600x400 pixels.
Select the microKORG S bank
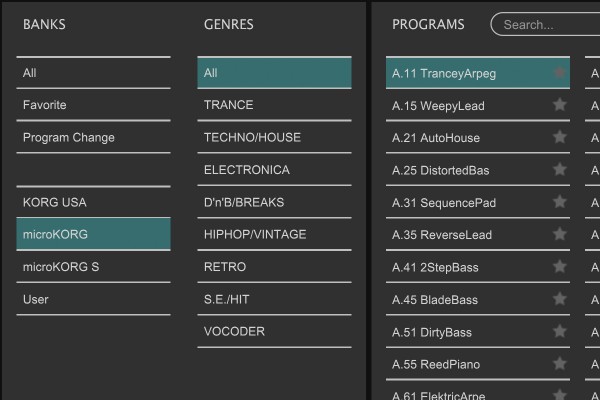93,267
